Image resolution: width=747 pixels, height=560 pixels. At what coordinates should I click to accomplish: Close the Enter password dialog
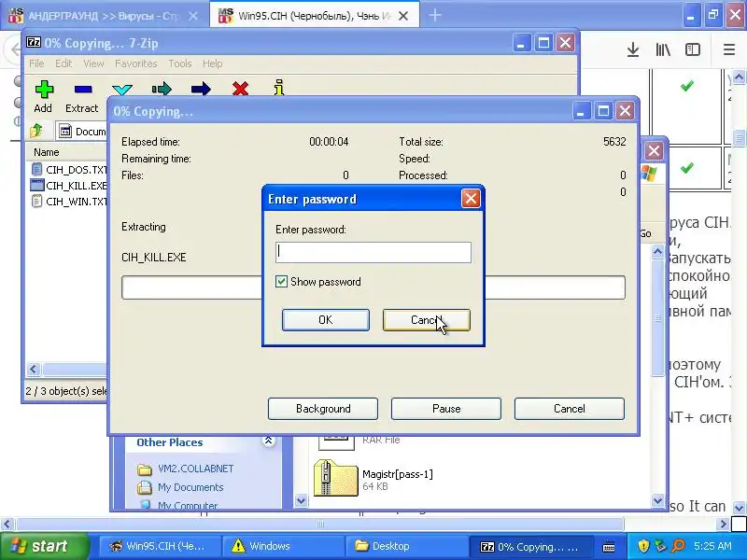click(471, 199)
